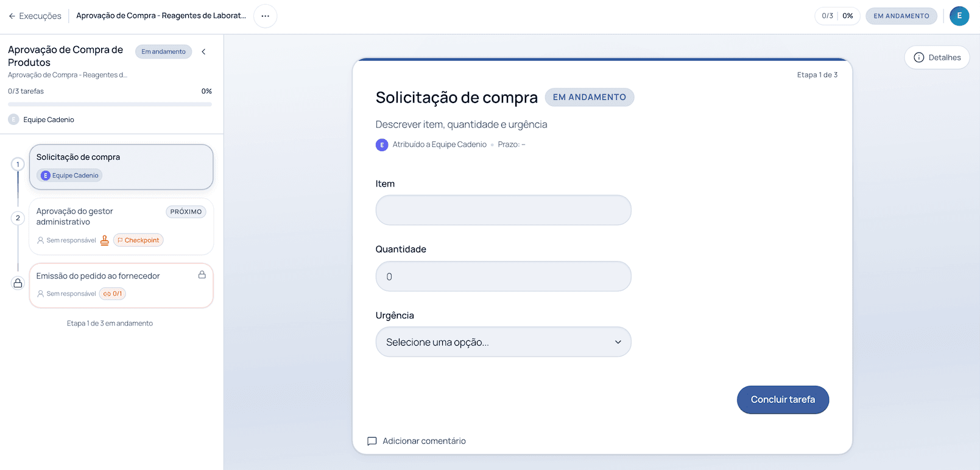Click Descrever item, quantidade e urgência text

tap(461, 124)
